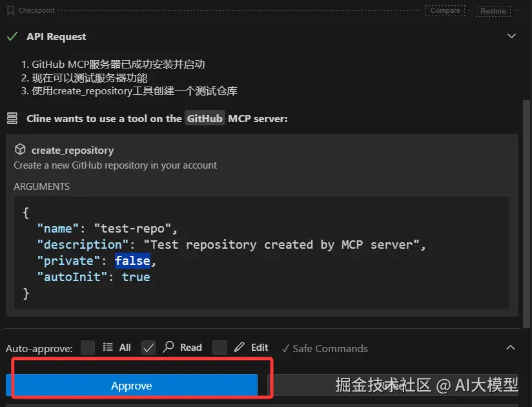
Task: Click the list icon next to All
Action: [108, 347]
